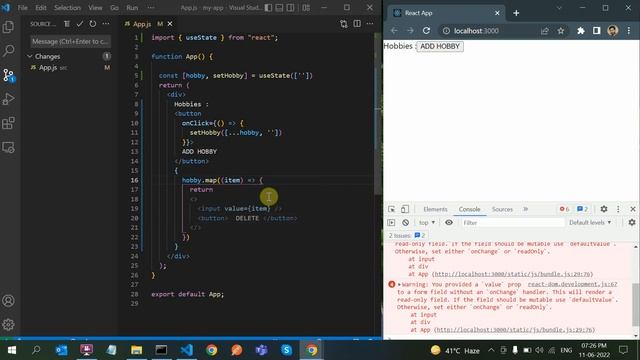Open the Search view in VS Code
Viewport: 640px width, 360px height.
[x=8, y=51]
